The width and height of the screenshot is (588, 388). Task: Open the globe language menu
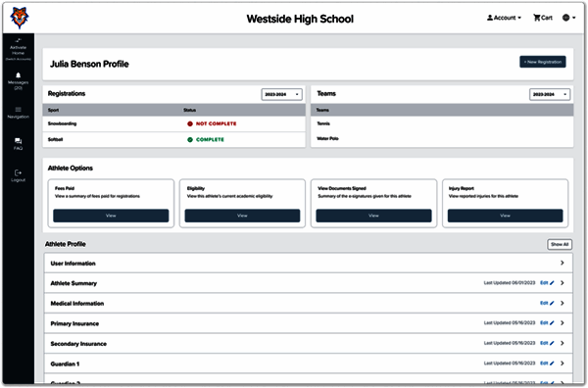568,18
